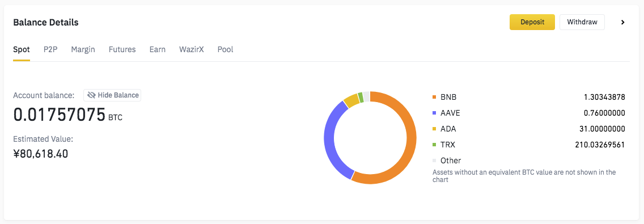This screenshot has width=644, height=224.
Task: Click the gray Other legend square
Action: click(435, 160)
